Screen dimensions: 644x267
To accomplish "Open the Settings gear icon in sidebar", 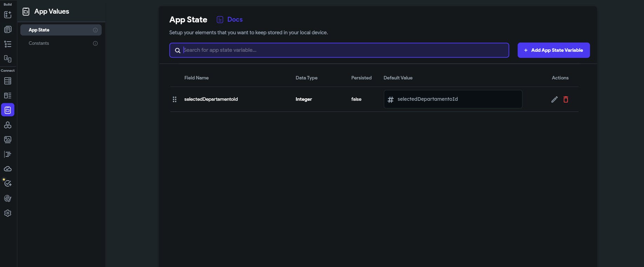I will click(x=8, y=213).
